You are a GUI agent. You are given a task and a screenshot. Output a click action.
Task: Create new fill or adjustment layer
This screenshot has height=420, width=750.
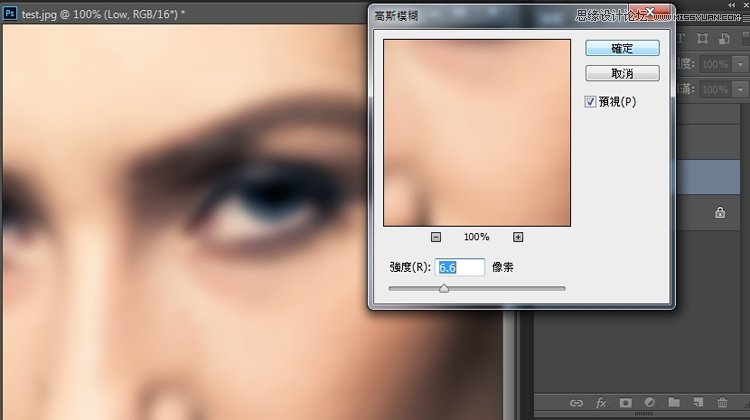(x=650, y=402)
